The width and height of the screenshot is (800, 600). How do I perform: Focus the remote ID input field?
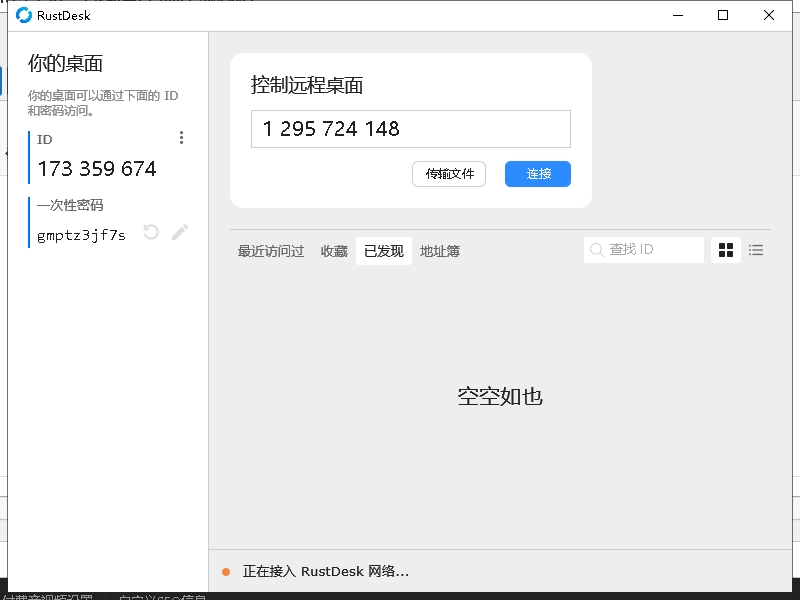(x=411, y=129)
